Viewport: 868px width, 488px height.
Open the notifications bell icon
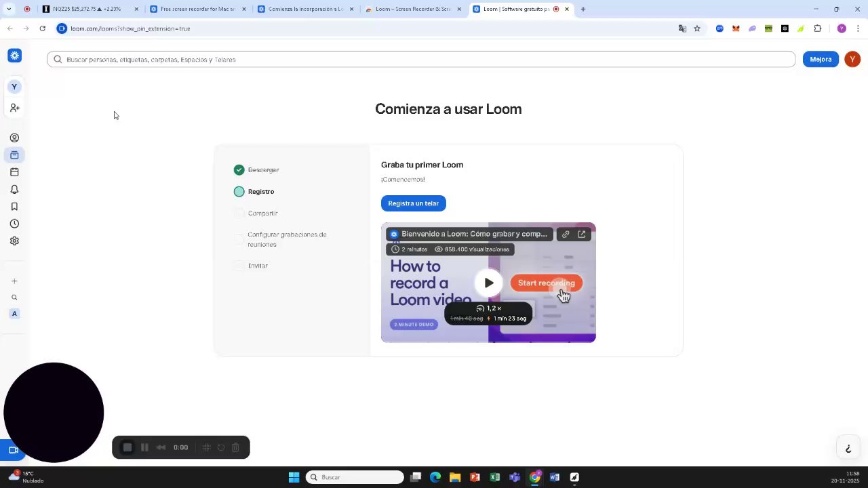coord(14,190)
